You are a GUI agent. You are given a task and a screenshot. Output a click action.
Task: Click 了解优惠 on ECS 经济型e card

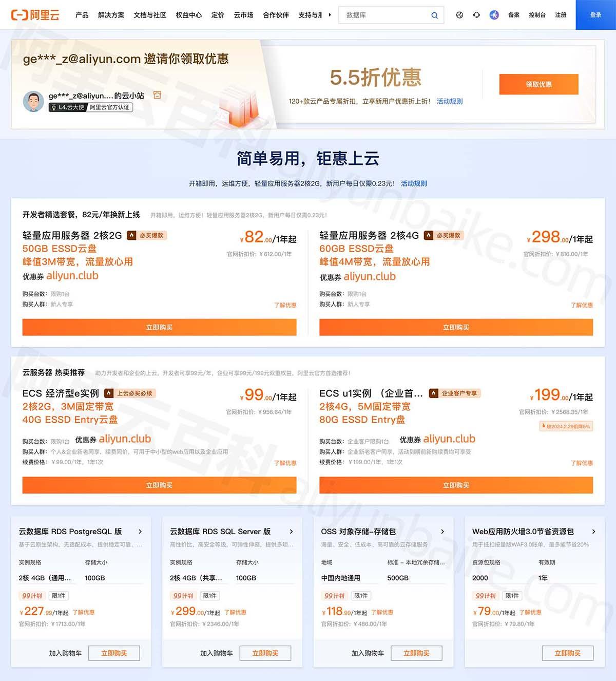point(285,463)
